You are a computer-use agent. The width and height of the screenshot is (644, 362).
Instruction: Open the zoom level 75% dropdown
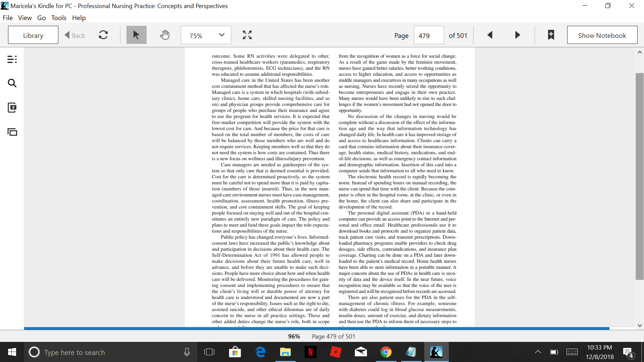[206, 35]
